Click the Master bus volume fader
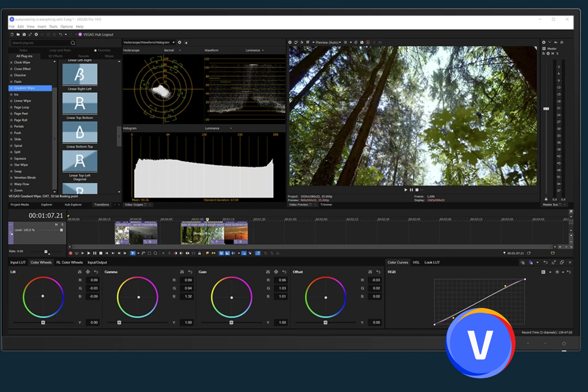588x392 pixels. point(546,109)
